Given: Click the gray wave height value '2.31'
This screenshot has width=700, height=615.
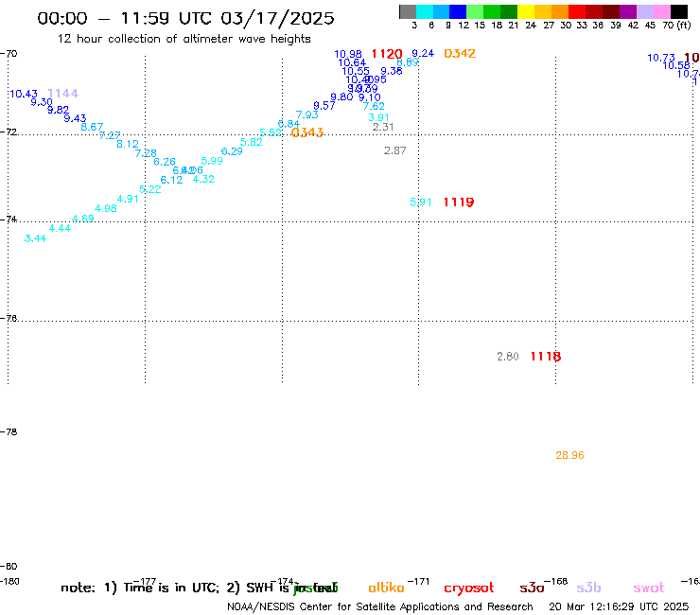Looking at the screenshot, I should pos(383,127).
